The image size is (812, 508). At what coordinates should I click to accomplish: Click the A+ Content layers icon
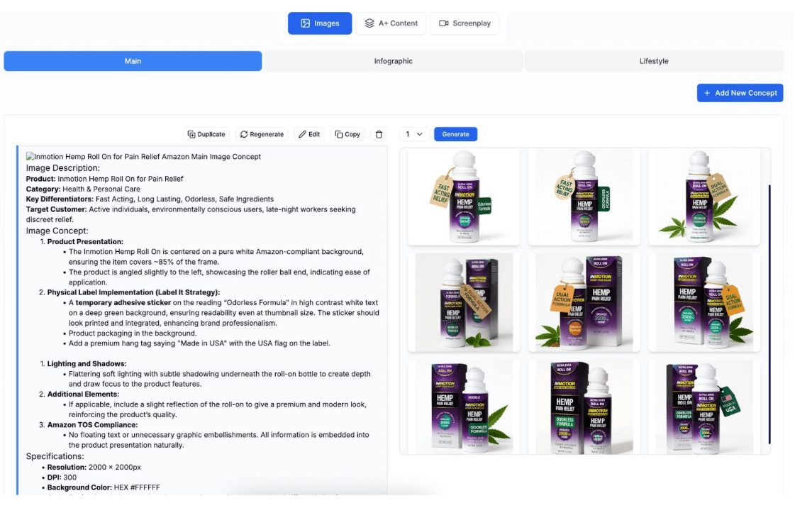pos(369,23)
